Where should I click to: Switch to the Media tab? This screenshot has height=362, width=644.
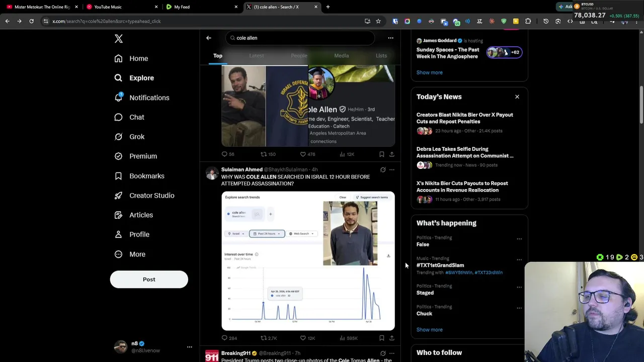pyautogui.click(x=342, y=56)
